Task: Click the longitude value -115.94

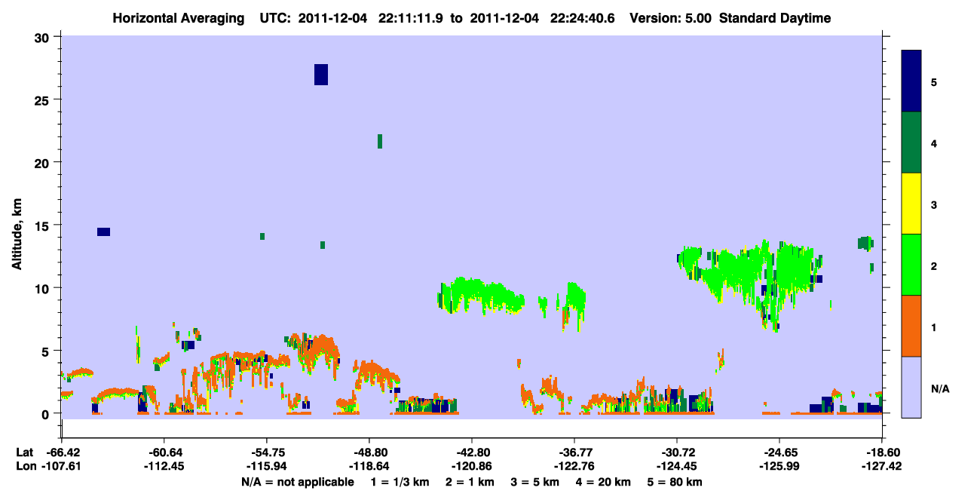Action: 266,466
